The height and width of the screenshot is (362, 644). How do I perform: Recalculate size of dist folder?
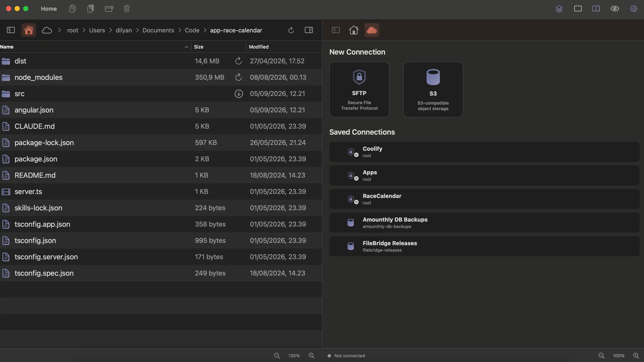click(x=238, y=61)
